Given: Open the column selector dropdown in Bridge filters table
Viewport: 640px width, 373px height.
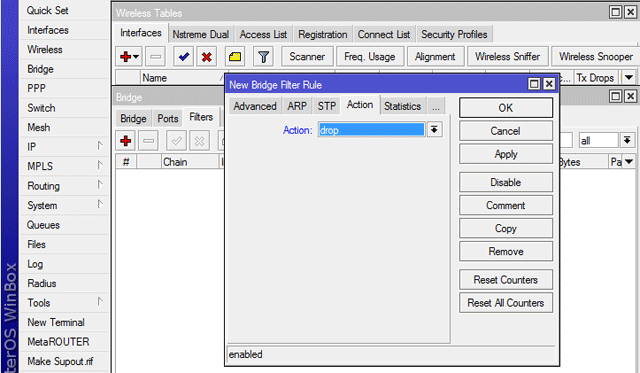Looking at the screenshot, I should click(629, 162).
